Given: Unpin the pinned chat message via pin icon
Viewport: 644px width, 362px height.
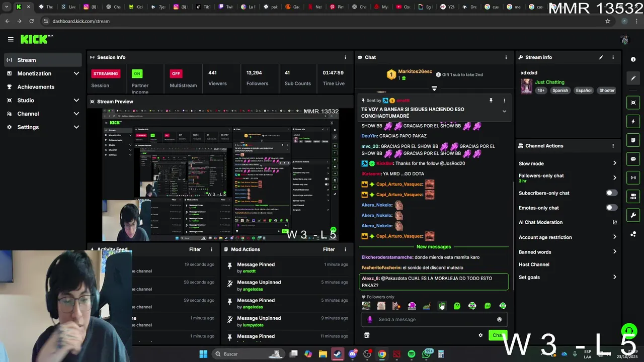Looking at the screenshot, I should tap(491, 101).
